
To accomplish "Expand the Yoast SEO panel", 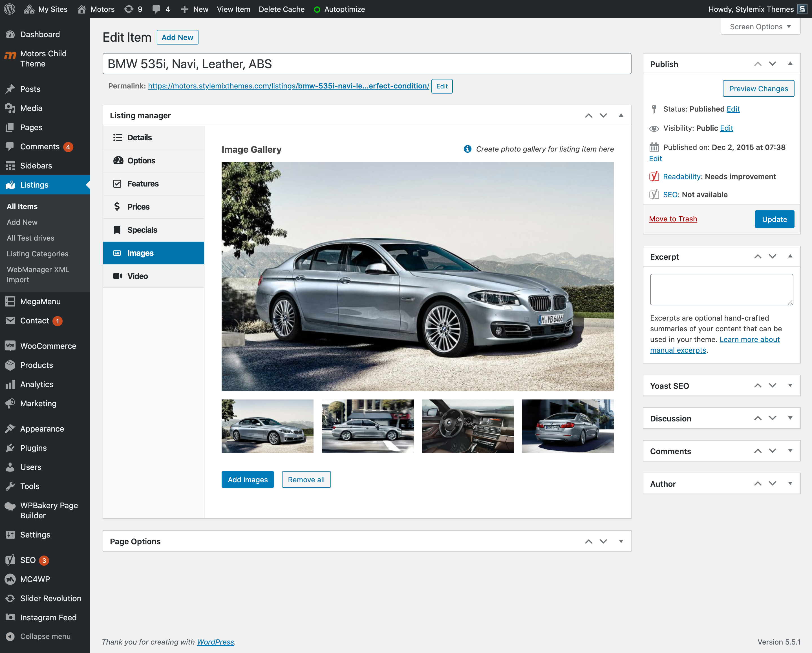I will coord(790,385).
